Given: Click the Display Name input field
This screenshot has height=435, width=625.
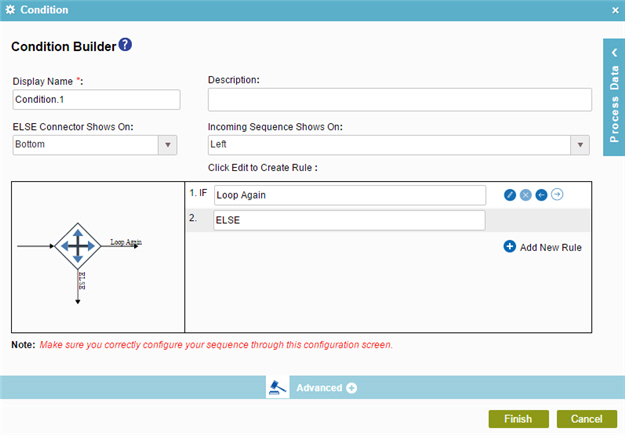Looking at the screenshot, I should coord(96,100).
